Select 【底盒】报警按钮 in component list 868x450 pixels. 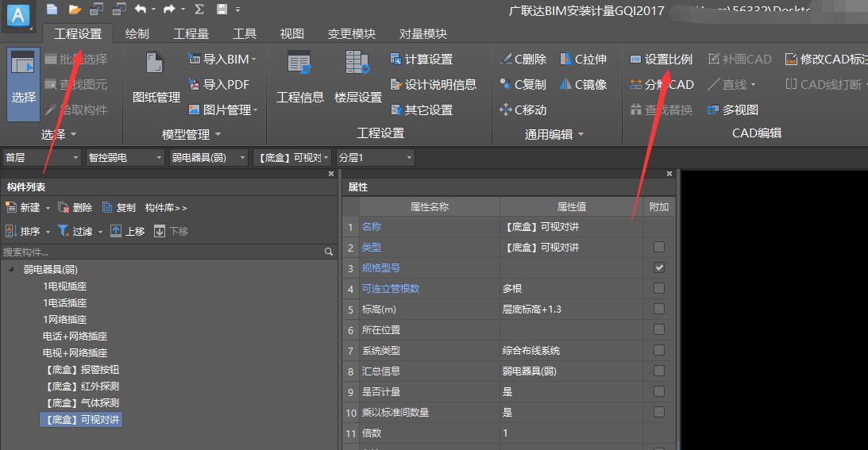tap(82, 369)
